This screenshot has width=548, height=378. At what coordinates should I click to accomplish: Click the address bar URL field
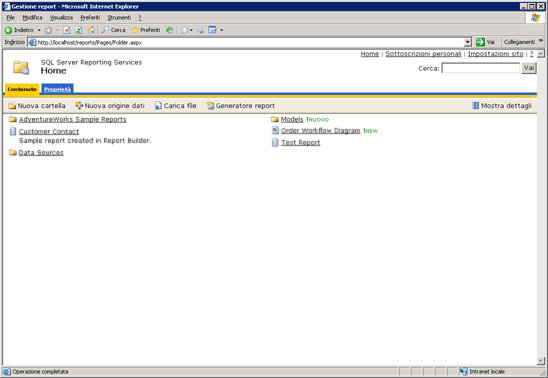point(250,42)
